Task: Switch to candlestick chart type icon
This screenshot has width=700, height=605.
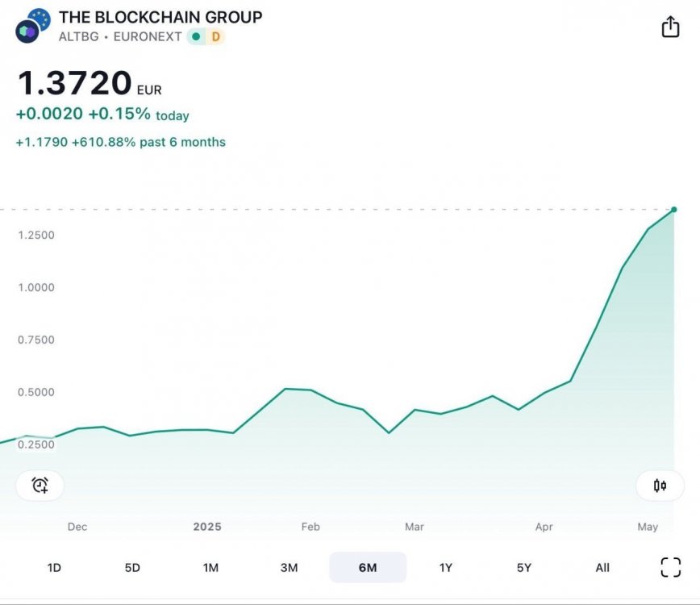Action: pos(660,485)
